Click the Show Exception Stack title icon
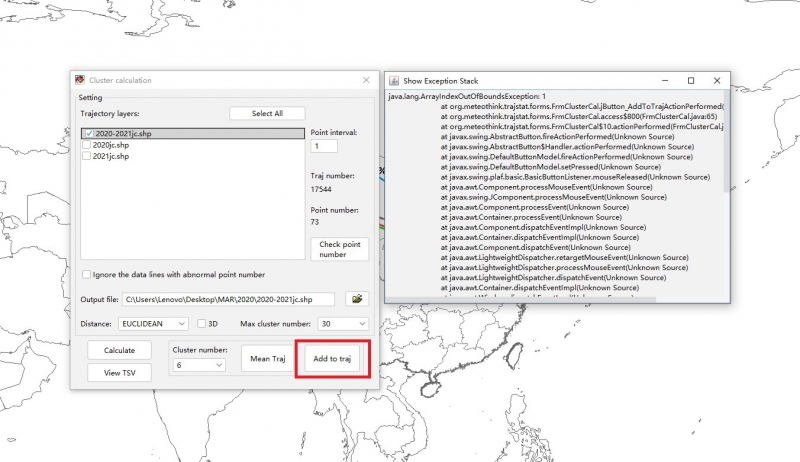Screen dimensions: 800x462 point(393,80)
